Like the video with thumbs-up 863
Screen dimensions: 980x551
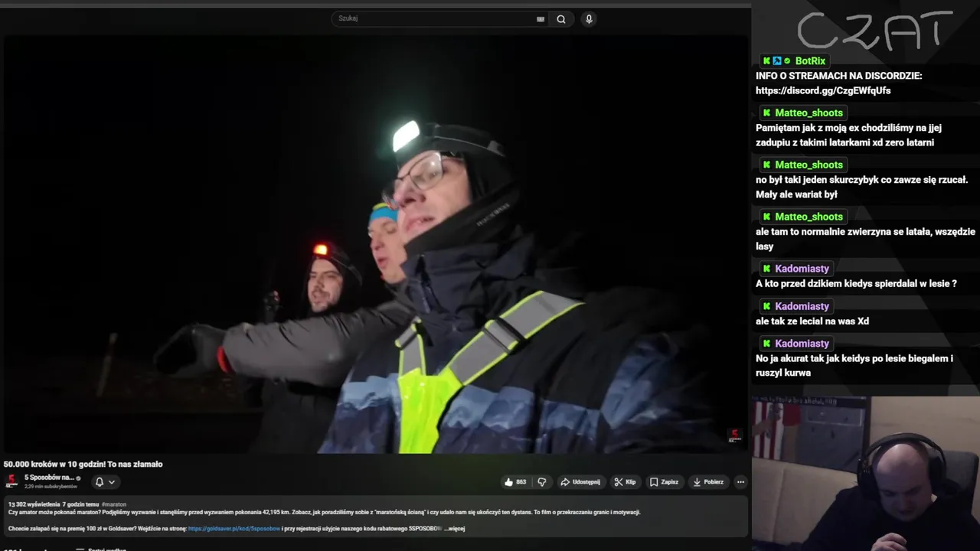coord(514,482)
